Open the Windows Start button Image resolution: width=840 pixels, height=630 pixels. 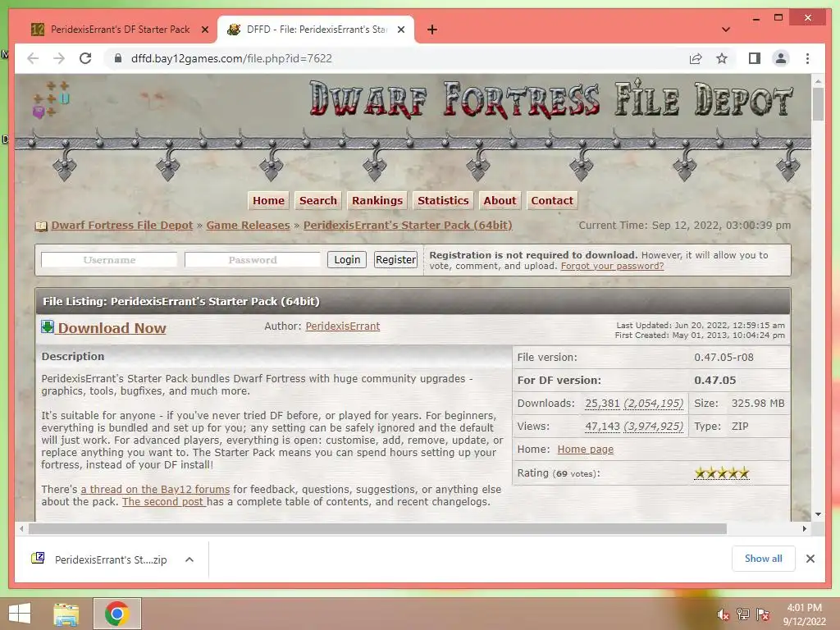[20, 614]
